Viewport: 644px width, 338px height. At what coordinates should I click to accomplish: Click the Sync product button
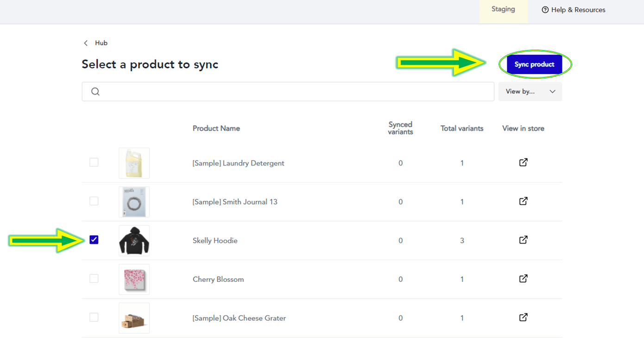[x=534, y=64]
